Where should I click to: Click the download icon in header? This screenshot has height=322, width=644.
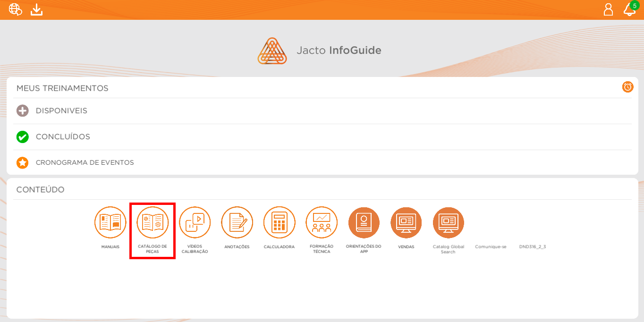[37, 9]
